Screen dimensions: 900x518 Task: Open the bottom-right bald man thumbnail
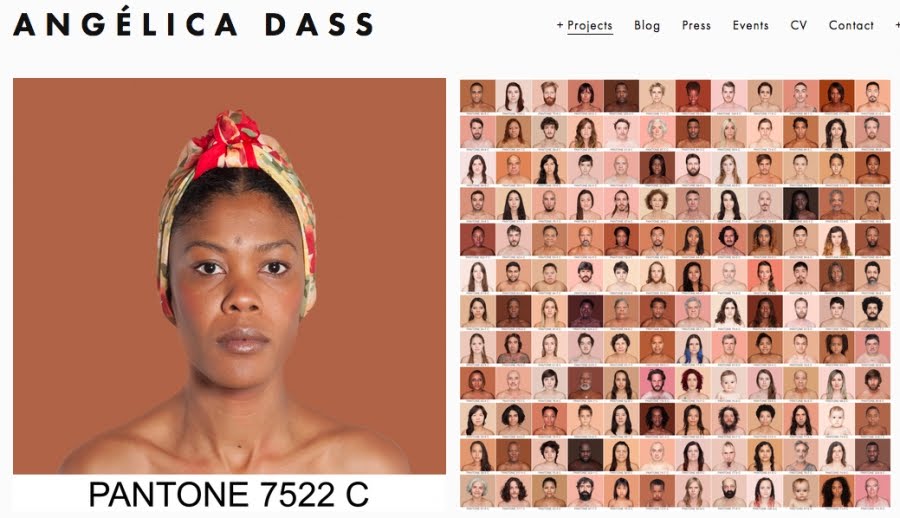872,492
